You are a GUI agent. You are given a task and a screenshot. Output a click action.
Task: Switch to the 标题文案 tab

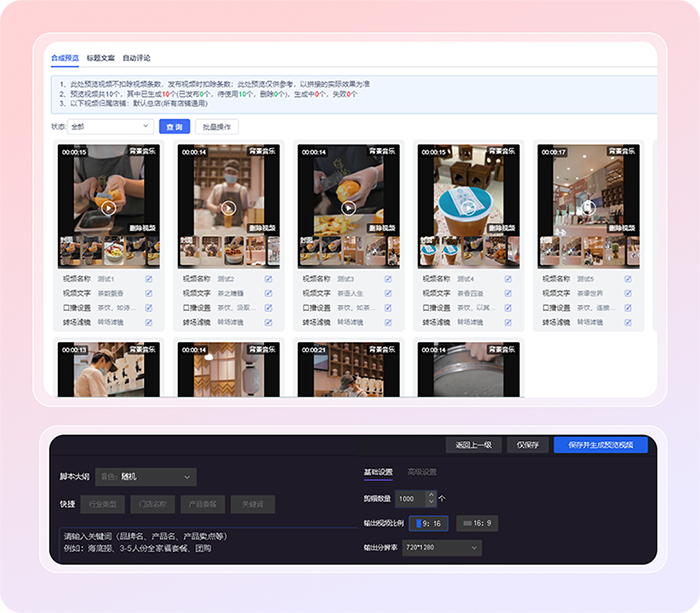101,58
